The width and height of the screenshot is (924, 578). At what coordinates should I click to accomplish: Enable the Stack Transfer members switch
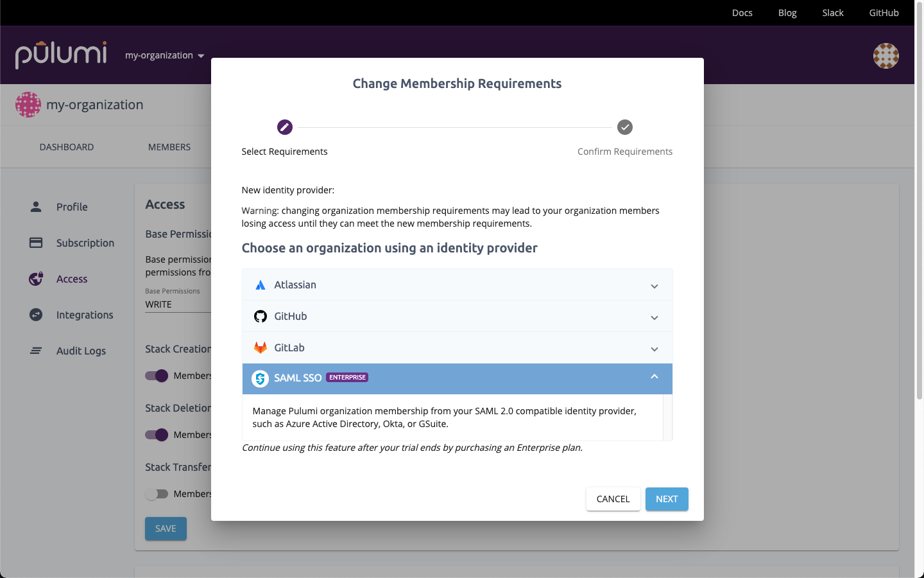click(x=157, y=494)
